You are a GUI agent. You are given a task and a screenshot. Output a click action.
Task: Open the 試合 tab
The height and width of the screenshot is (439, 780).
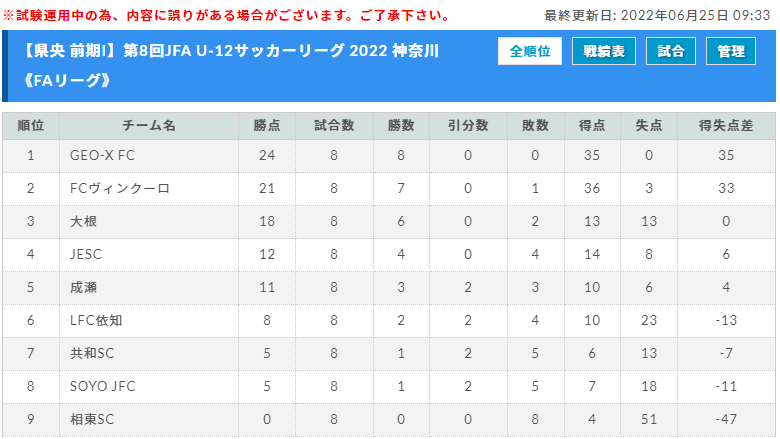click(x=671, y=51)
